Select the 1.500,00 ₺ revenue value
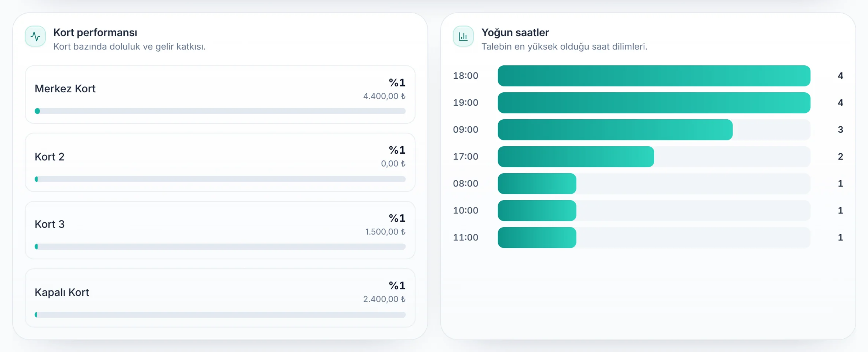 (385, 232)
